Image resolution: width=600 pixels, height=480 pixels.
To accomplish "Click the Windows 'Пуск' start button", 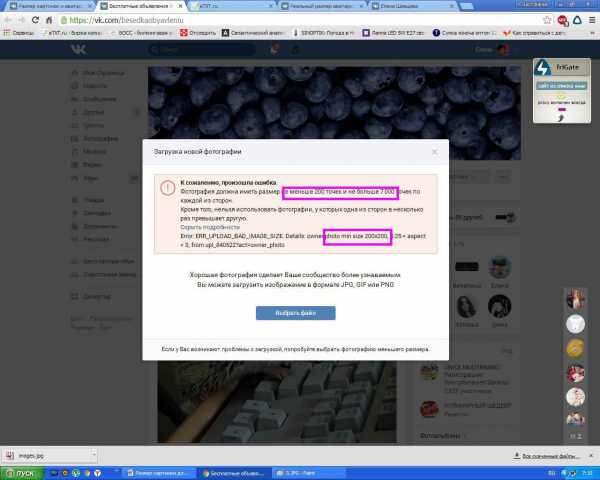I will coord(22,473).
